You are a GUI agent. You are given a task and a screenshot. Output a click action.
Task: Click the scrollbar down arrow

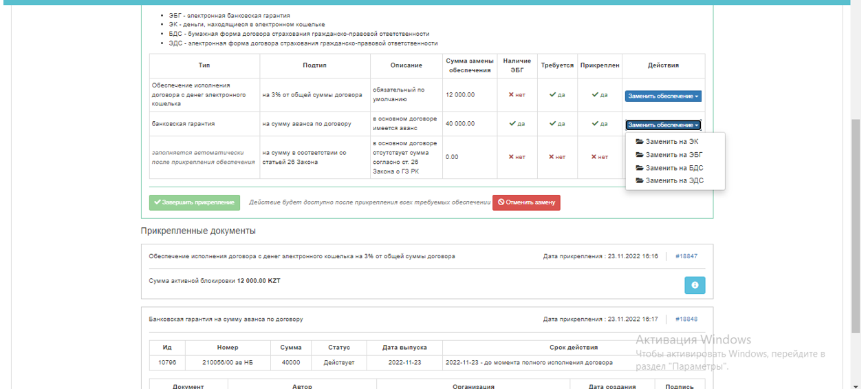pos(856,384)
